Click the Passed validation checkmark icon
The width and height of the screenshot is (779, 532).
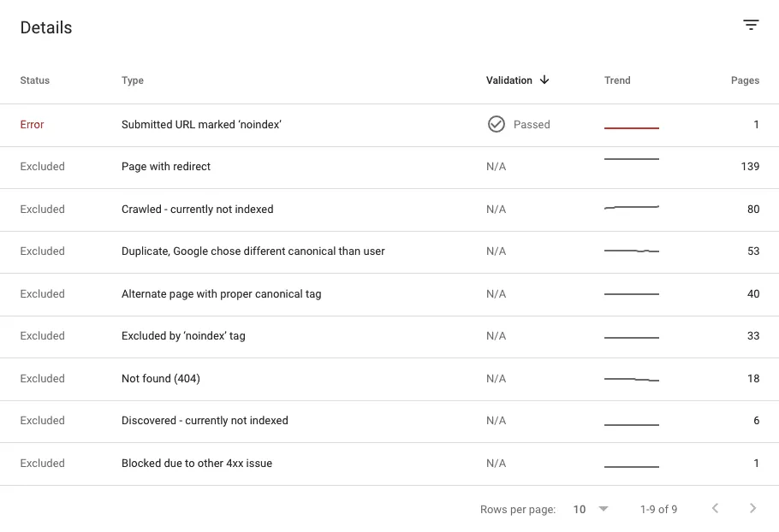point(497,124)
